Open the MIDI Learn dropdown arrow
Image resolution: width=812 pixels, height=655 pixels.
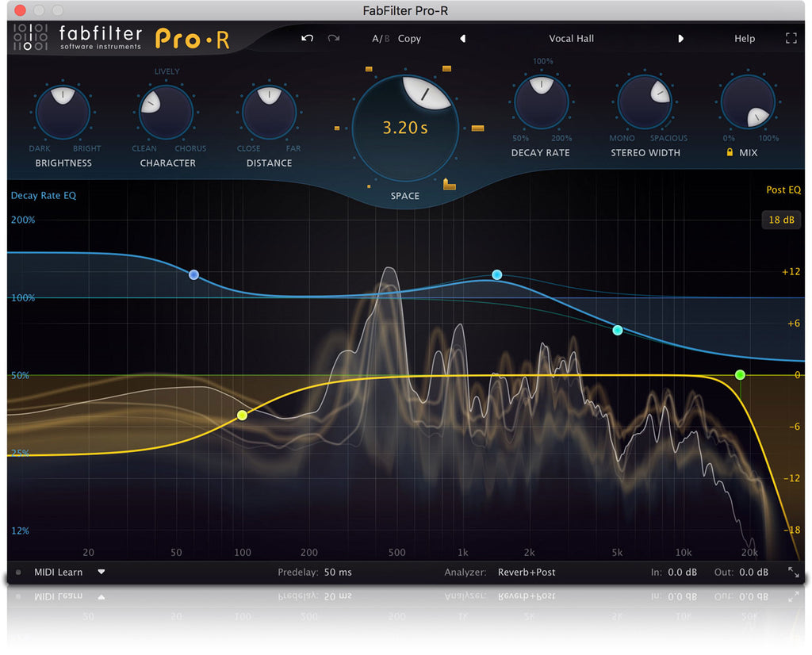coord(101,573)
